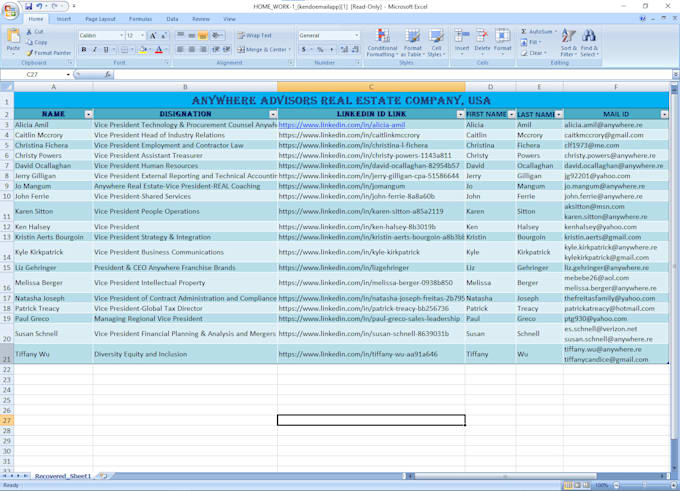The width and height of the screenshot is (680, 491).
Task: Align cell text right
Action: (x=203, y=50)
